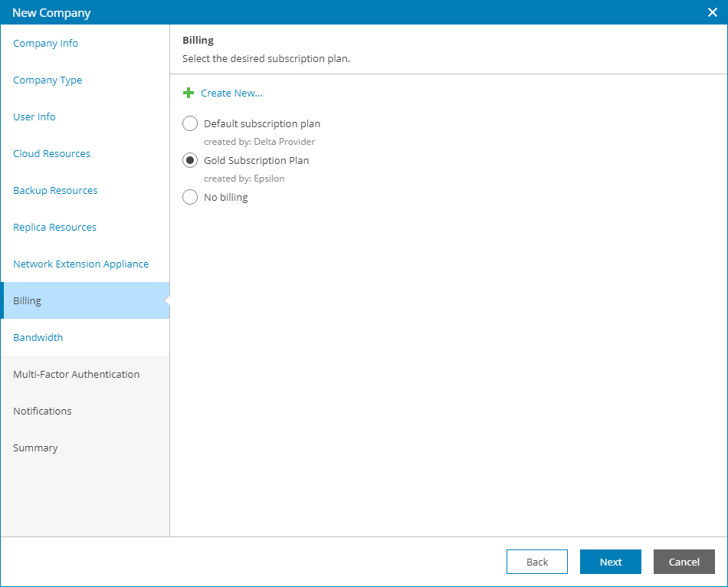Open Network Extension Appliance step
Screen dimensions: 728x587
[x=80, y=264]
